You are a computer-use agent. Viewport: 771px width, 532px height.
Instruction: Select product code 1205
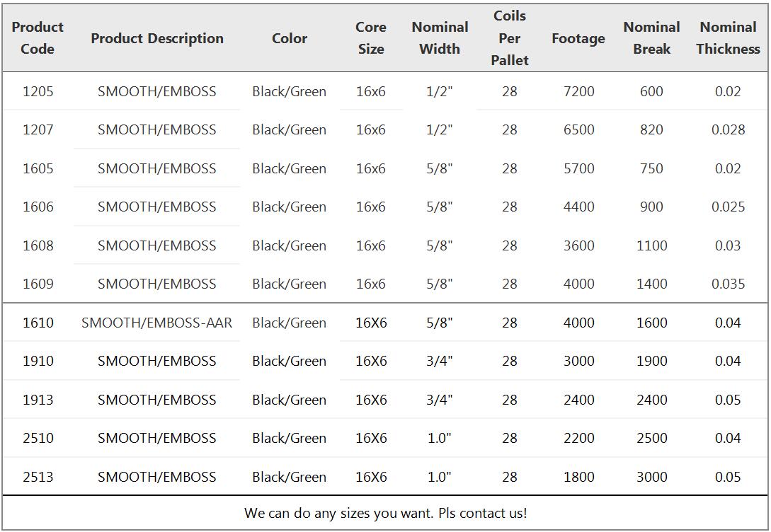coord(38,91)
